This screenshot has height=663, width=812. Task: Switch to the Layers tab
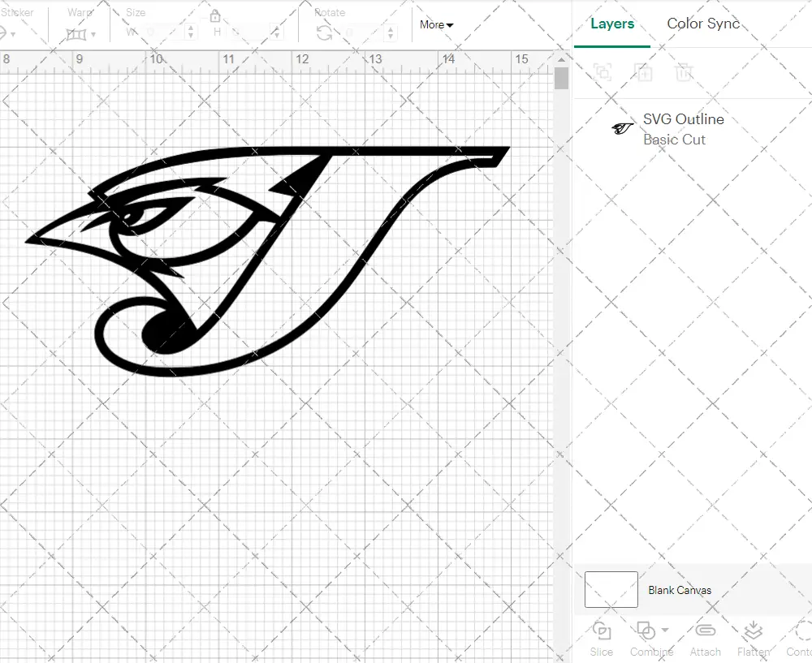[612, 24]
